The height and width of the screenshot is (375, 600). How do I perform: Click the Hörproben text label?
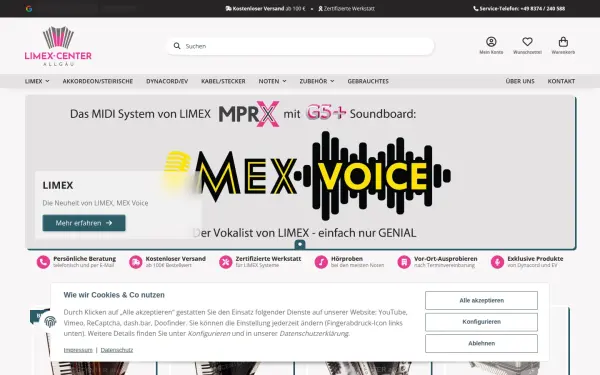pos(347,259)
